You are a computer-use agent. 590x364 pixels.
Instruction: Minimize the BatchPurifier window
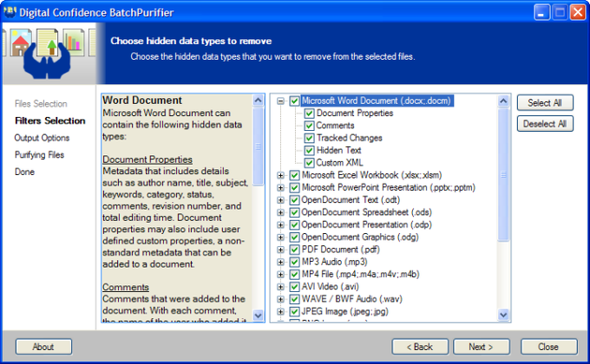[x=541, y=12]
